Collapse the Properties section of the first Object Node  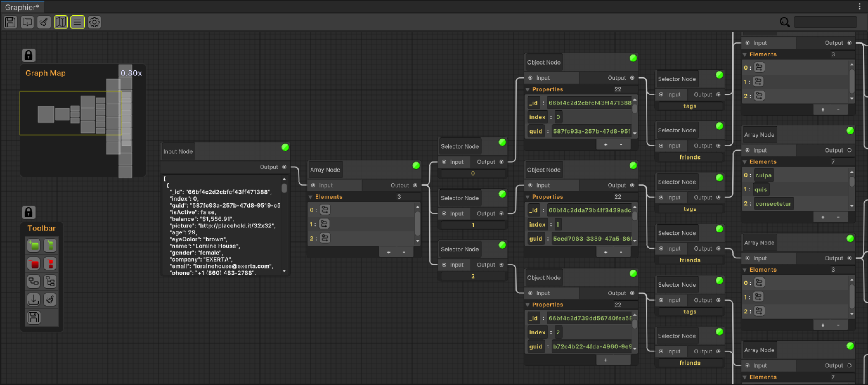[528, 89]
